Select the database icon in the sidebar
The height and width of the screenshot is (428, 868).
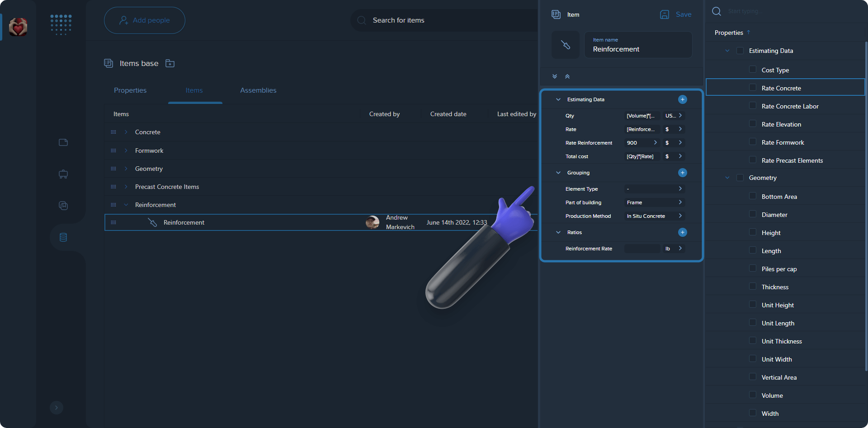63,237
